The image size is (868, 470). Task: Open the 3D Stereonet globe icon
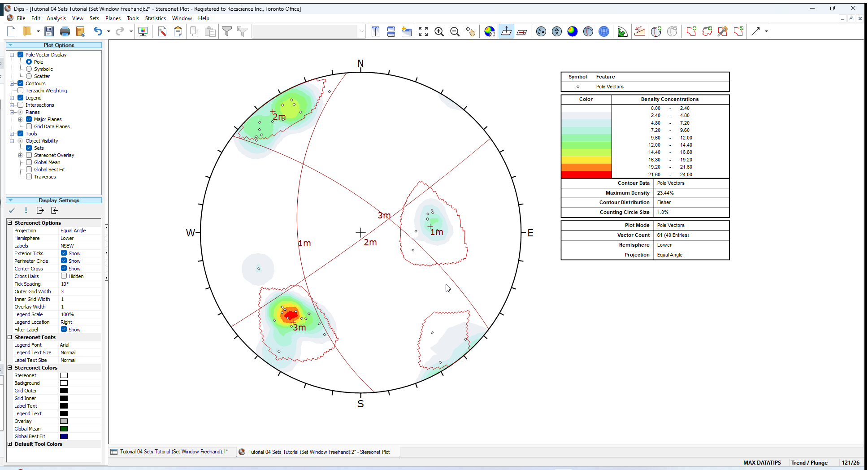click(x=603, y=31)
